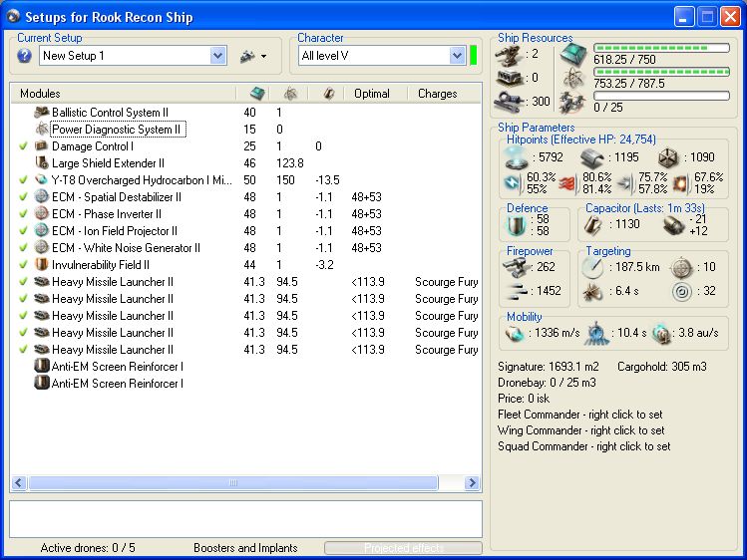Viewport: 747px width, 560px height.
Task: Click the Large Shield Extender II module icon
Action: click(x=42, y=162)
